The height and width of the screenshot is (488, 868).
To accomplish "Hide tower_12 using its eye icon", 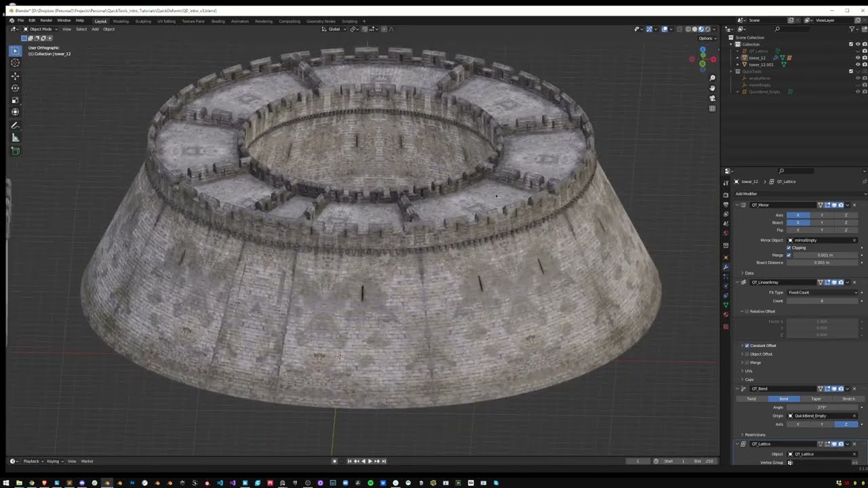I will tap(857, 58).
